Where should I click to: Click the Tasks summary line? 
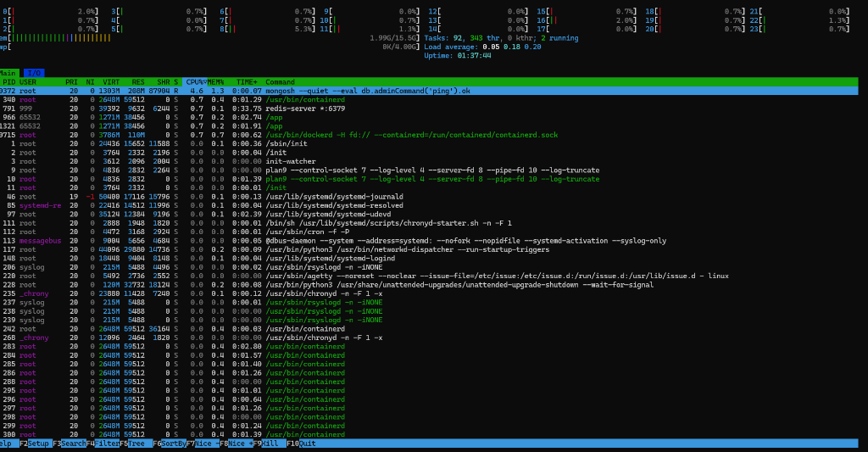click(501, 38)
